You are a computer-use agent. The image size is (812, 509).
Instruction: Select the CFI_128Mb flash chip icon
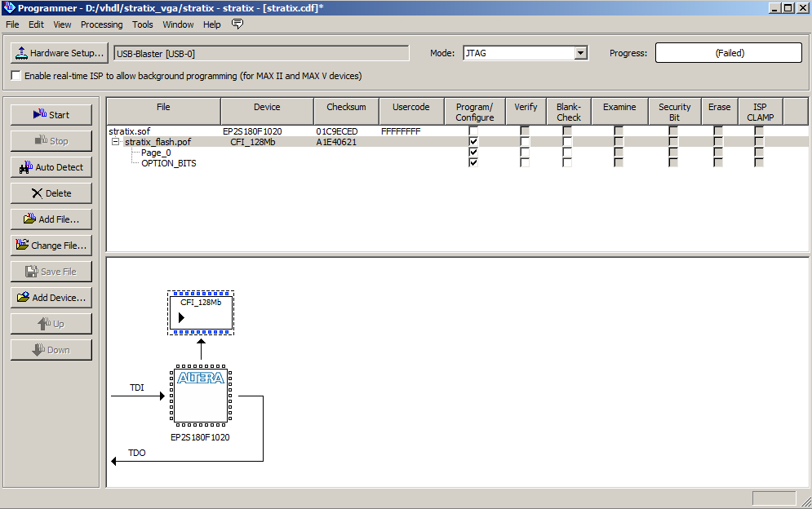[x=201, y=312]
